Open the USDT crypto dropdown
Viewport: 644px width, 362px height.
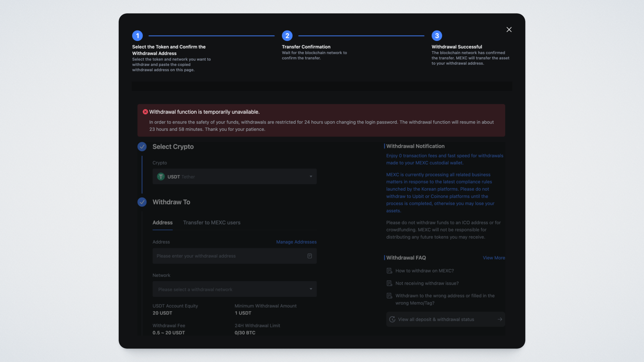coord(234,177)
